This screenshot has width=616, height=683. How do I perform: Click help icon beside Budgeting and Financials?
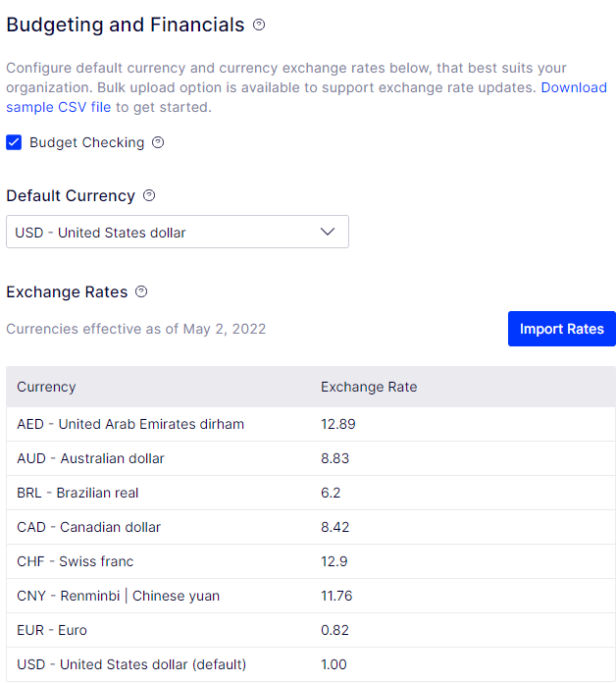[259, 25]
